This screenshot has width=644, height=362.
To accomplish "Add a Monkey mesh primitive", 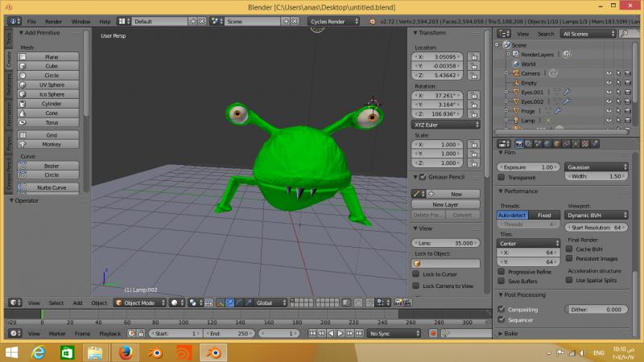I will tap(52, 144).
